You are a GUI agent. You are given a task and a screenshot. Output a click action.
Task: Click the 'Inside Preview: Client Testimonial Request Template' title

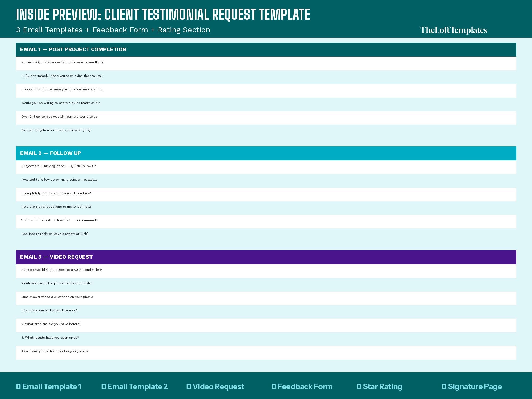[163, 14]
